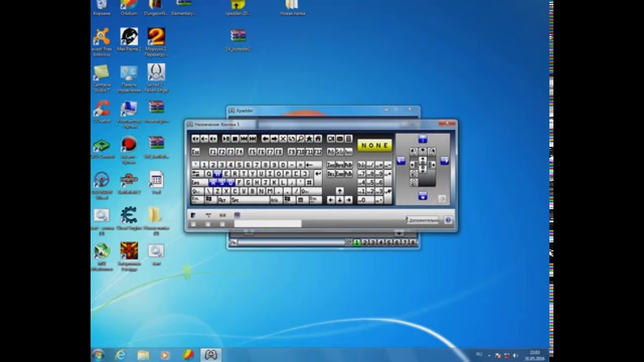Switch to set 1 in Xpadder window

point(357,242)
